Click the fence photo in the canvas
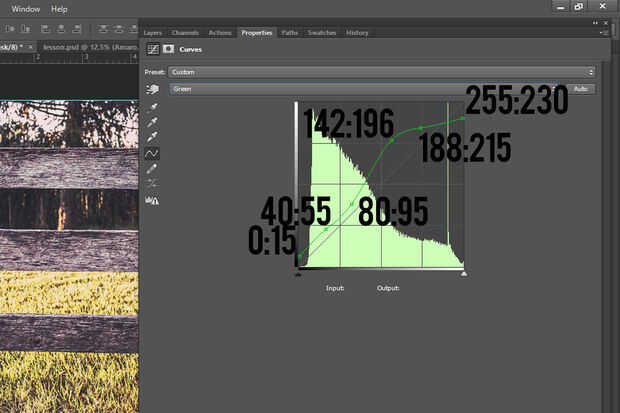620x413 pixels. [x=69, y=256]
